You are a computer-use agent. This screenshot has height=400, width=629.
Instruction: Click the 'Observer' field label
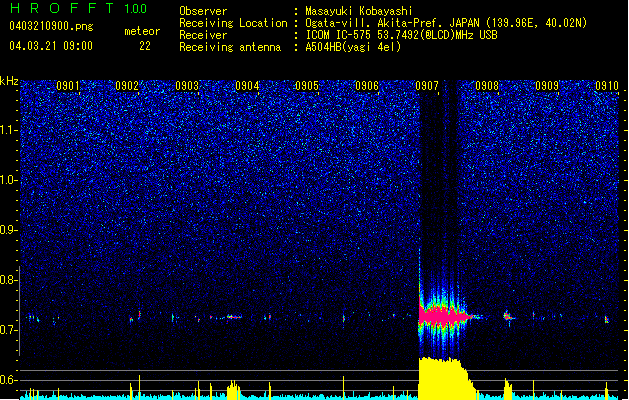[x=203, y=11]
